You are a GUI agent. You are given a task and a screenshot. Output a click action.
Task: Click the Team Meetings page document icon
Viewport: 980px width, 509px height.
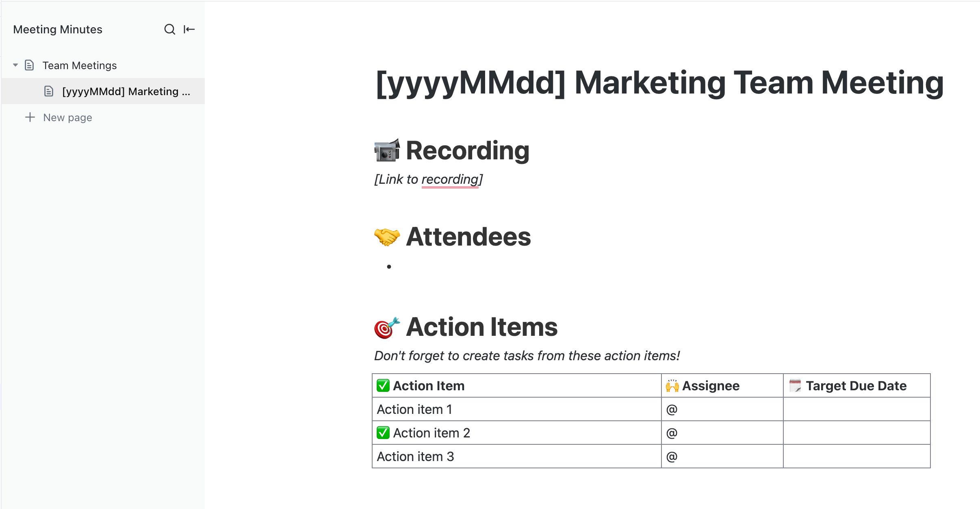point(29,65)
